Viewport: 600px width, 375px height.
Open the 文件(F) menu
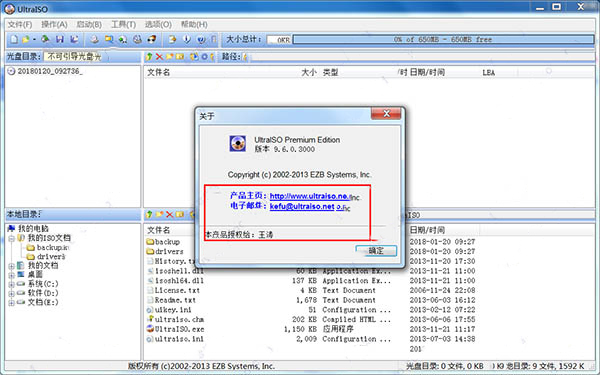click(20, 24)
